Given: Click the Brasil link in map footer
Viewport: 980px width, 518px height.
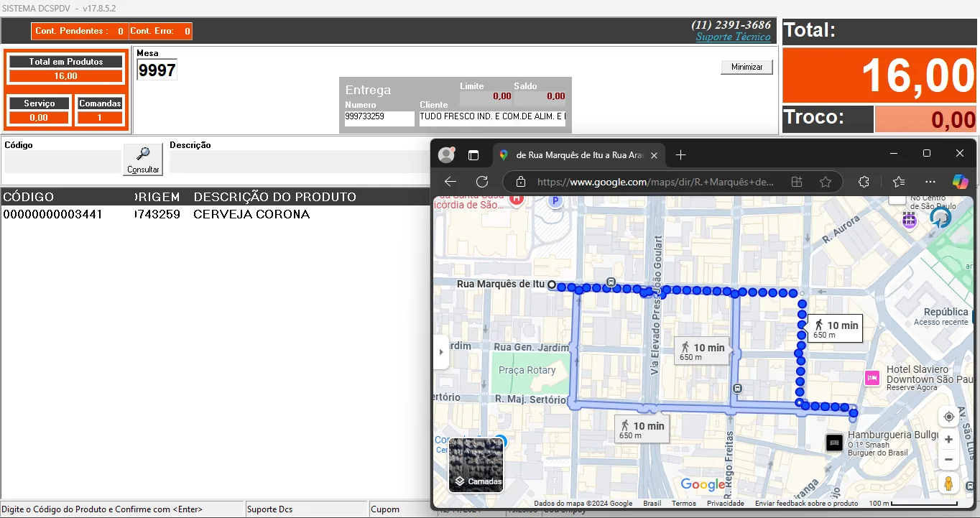Looking at the screenshot, I should [652, 504].
